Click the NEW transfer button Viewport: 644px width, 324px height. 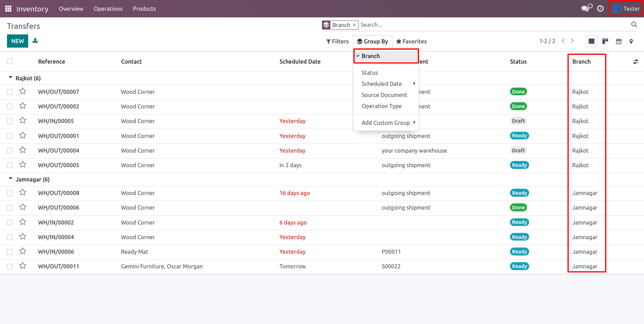(17, 41)
